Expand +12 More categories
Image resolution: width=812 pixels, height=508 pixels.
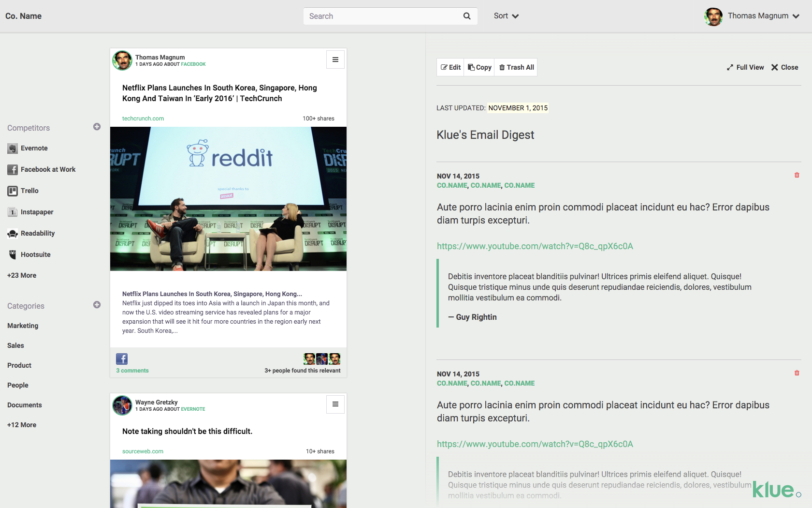(x=22, y=425)
